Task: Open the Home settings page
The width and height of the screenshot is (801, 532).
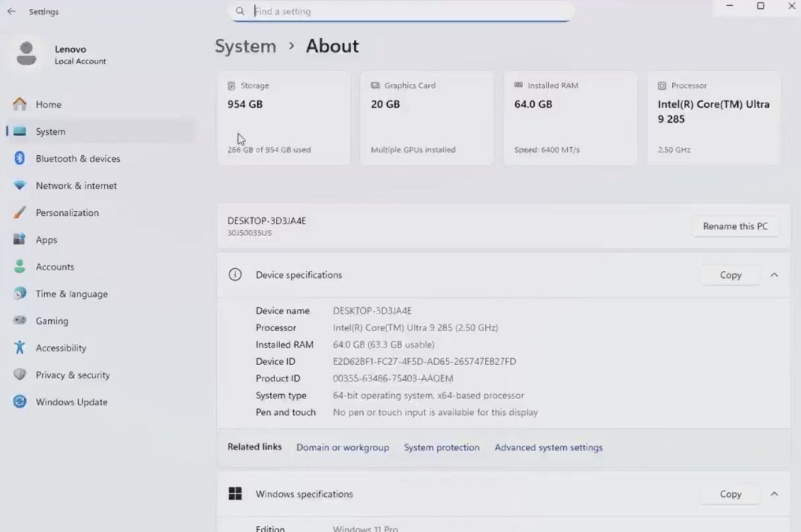Action: pos(100,104)
